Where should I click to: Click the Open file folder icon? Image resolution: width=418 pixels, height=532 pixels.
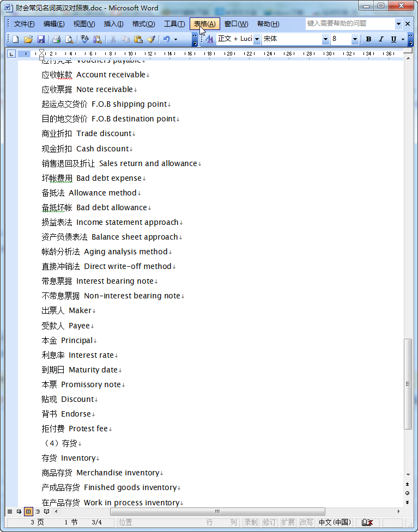pos(28,39)
